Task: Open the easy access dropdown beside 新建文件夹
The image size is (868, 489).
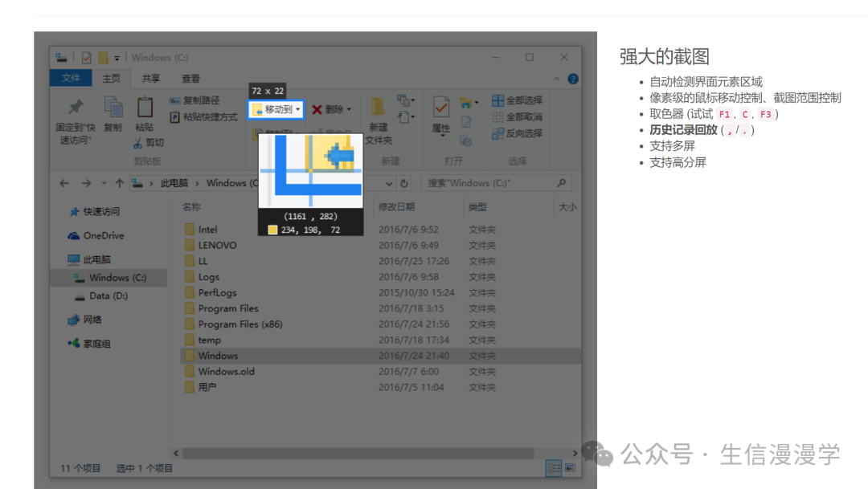Action: [x=406, y=116]
